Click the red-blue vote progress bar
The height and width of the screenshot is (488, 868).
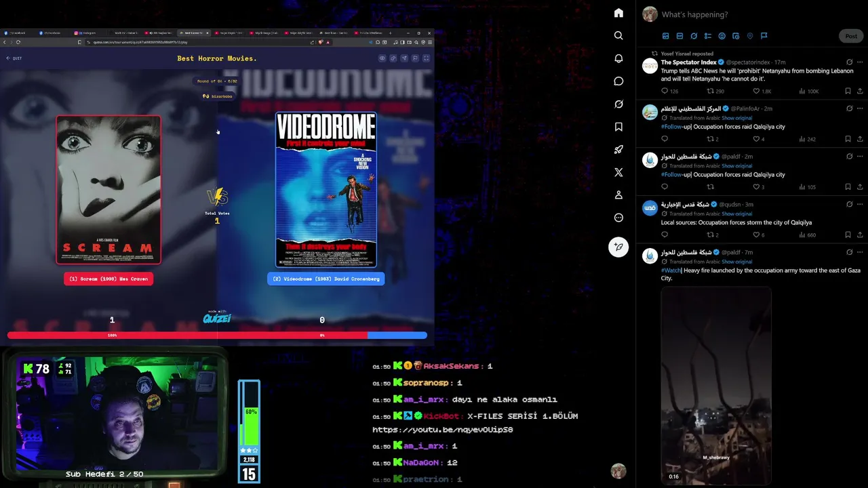217,335
